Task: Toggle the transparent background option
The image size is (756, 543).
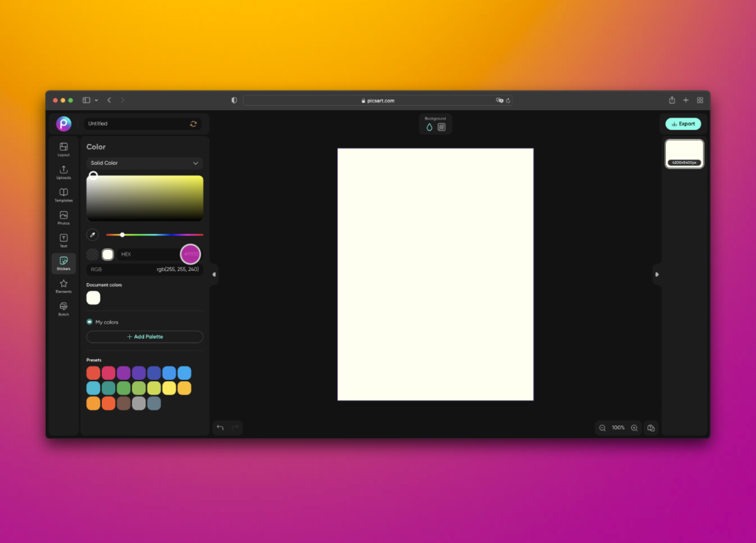Action: point(441,126)
